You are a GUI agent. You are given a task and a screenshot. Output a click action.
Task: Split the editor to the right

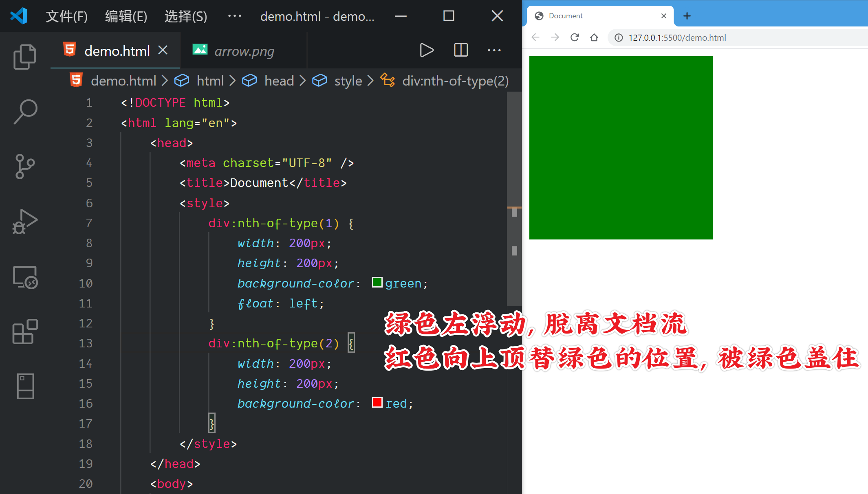pos(461,50)
